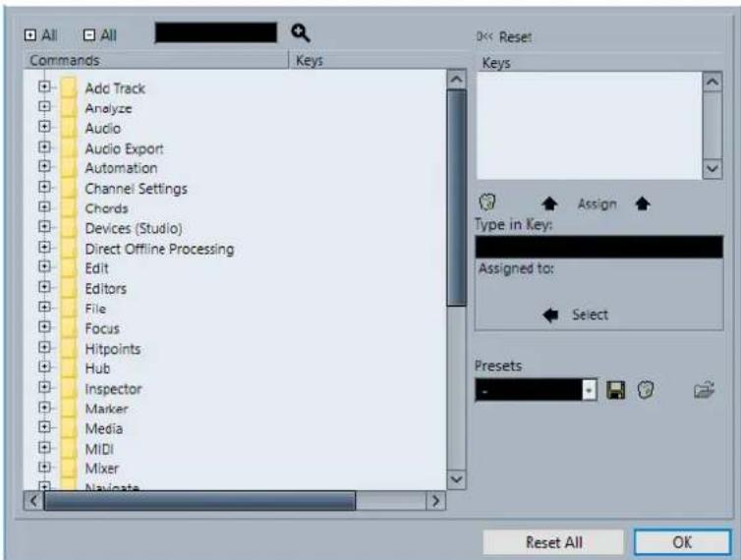The height and width of the screenshot is (560, 741).
Task: Click commands list scroll up arrow
Action: [x=456, y=79]
